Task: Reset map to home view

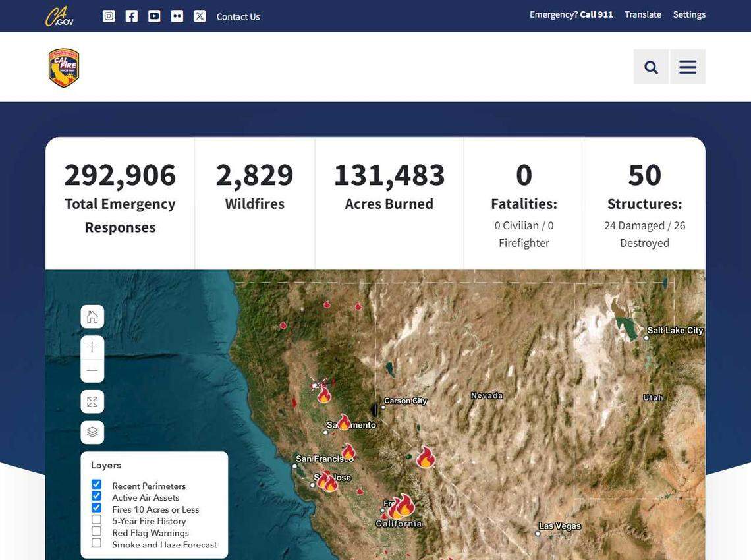Action: [92, 316]
